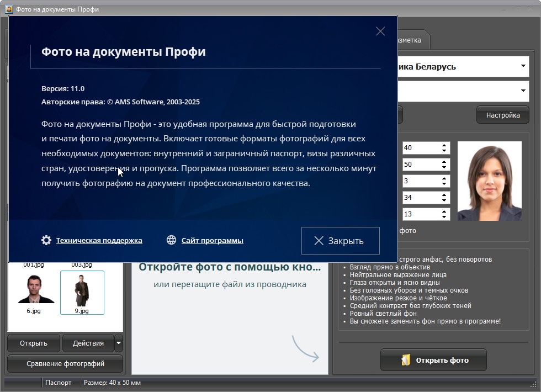Viewport: 541px width, 392px height.
Task: Expand the document type dropdown below the country
Action: point(523,91)
